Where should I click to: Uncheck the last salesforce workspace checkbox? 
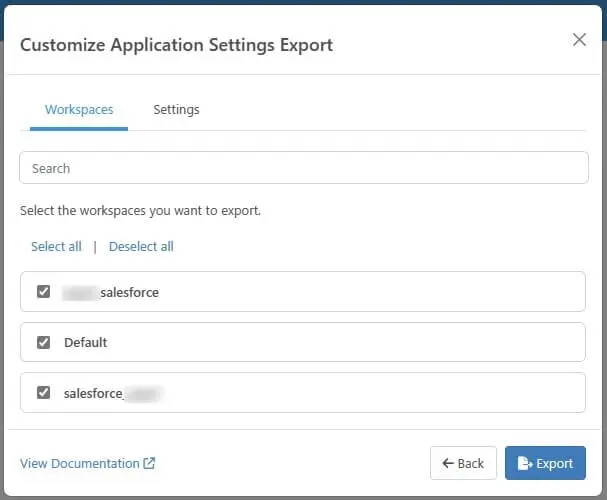(43, 393)
